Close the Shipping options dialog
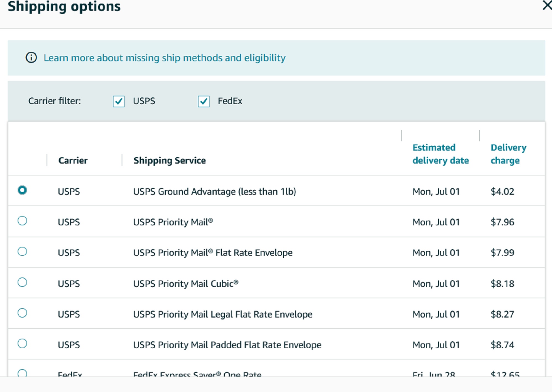The width and height of the screenshot is (552, 392). click(x=547, y=5)
